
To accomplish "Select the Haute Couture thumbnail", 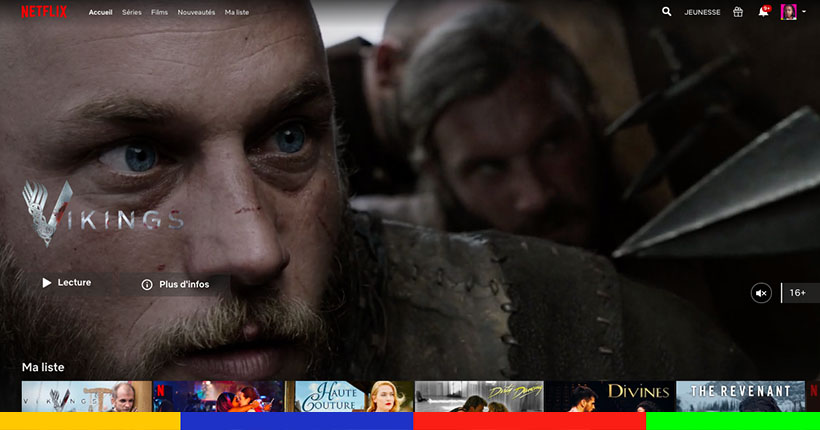I will coord(349,396).
